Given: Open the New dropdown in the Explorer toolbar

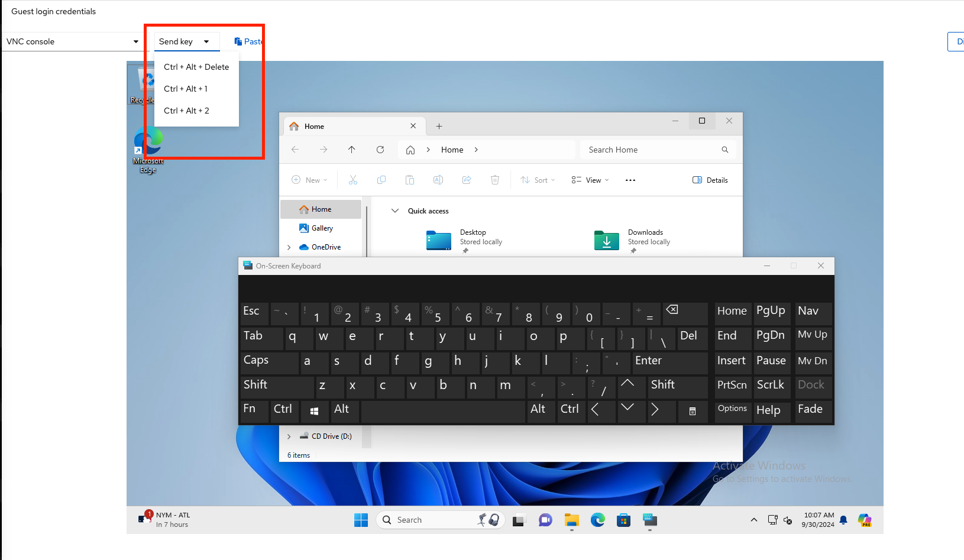Looking at the screenshot, I should pos(309,180).
